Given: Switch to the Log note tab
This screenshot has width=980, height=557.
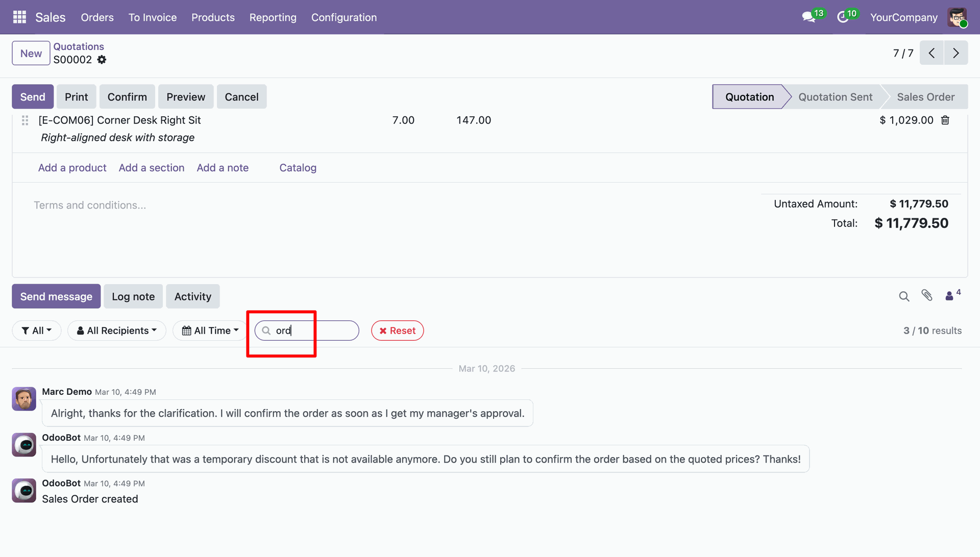Looking at the screenshot, I should coord(133,296).
